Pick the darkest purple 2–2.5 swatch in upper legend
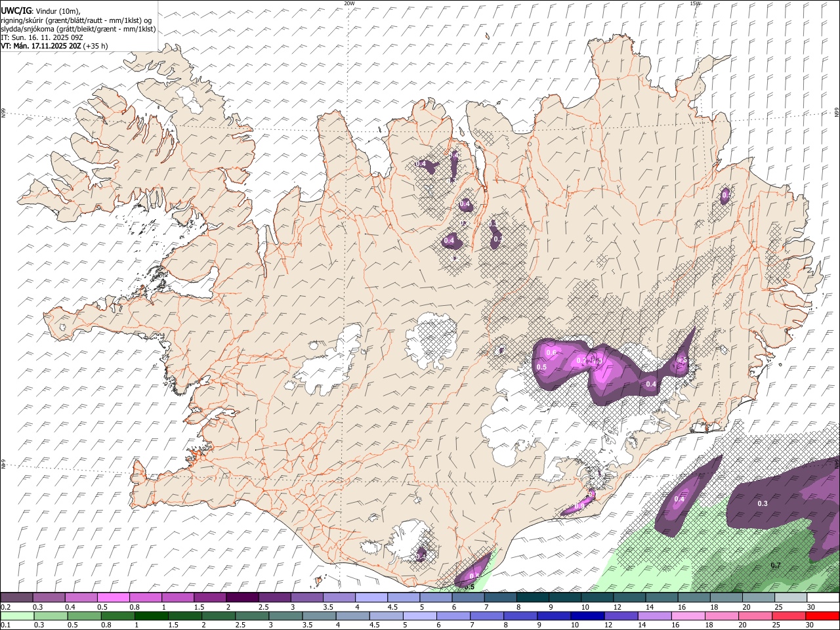The height and width of the screenshot is (630, 840). [x=242, y=598]
